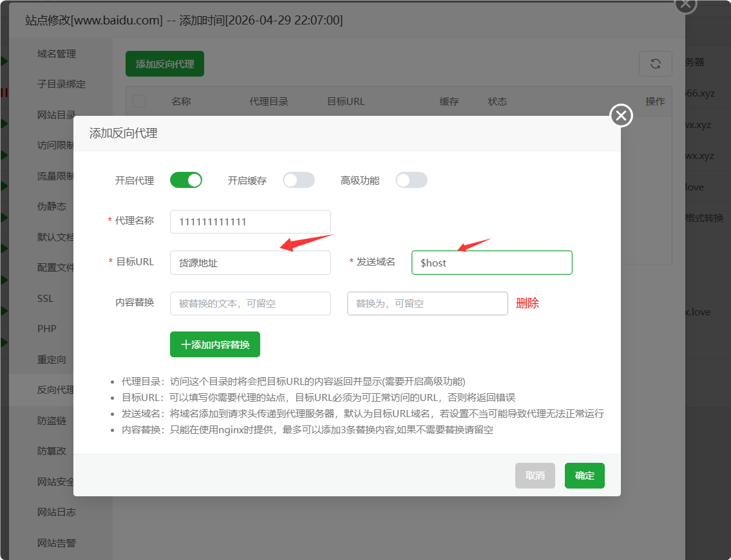The image size is (731, 560).
Task: Click the red 删除 link
Action: pyautogui.click(x=527, y=303)
